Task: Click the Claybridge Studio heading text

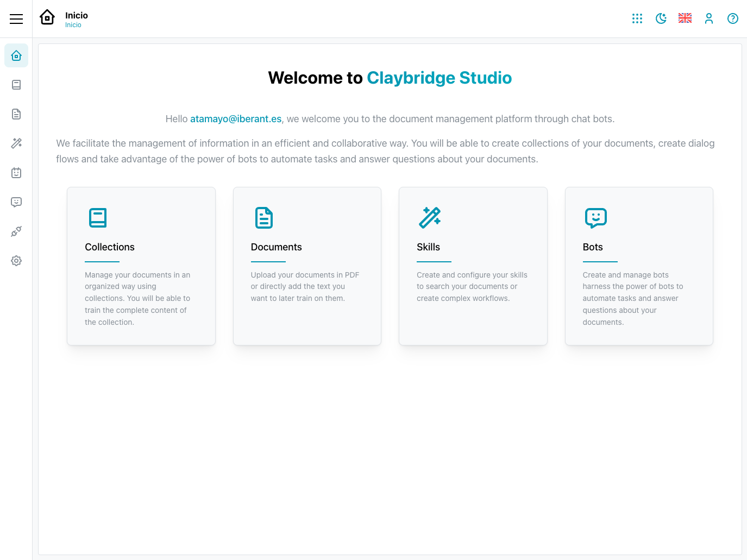Action: 440,78
